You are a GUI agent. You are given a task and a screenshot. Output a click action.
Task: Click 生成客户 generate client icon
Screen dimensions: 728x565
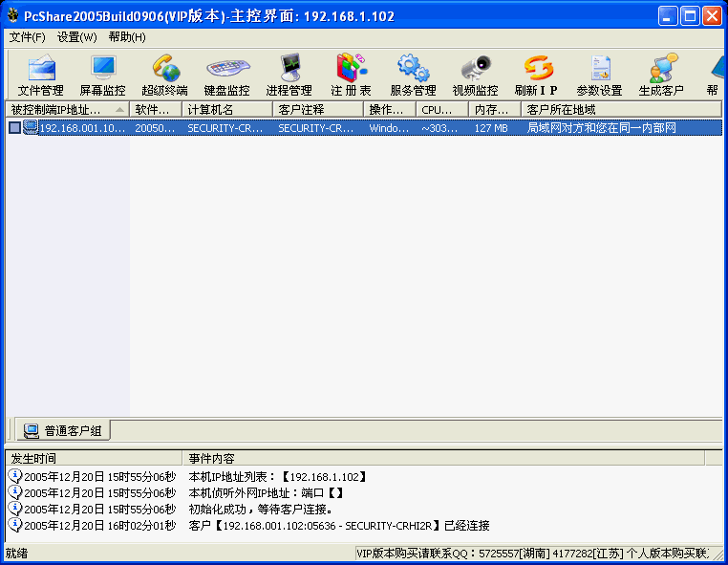tap(661, 75)
